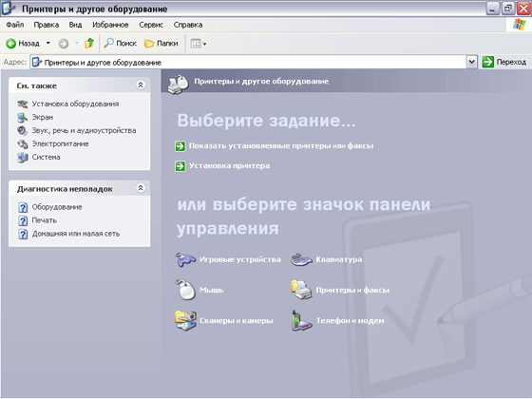This screenshot has width=532, height=399.
Task: Close the window
Action: tap(523, 9)
